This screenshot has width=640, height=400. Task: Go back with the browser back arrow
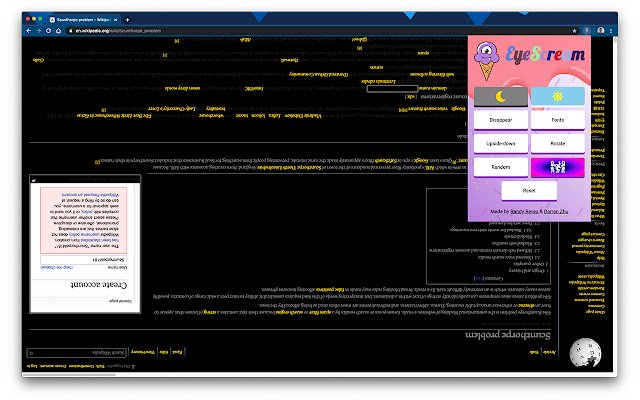coord(29,31)
